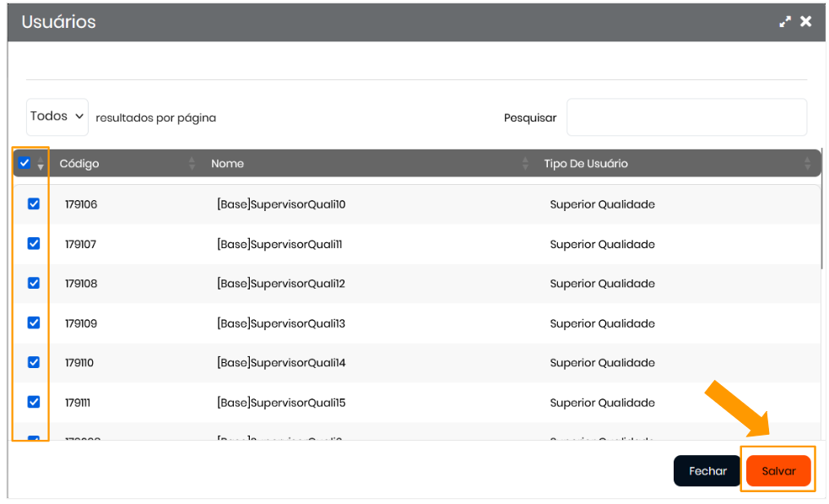The height and width of the screenshot is (504, 829).
Task: Click the table vertical scrollbar
Action: [823, 228]
